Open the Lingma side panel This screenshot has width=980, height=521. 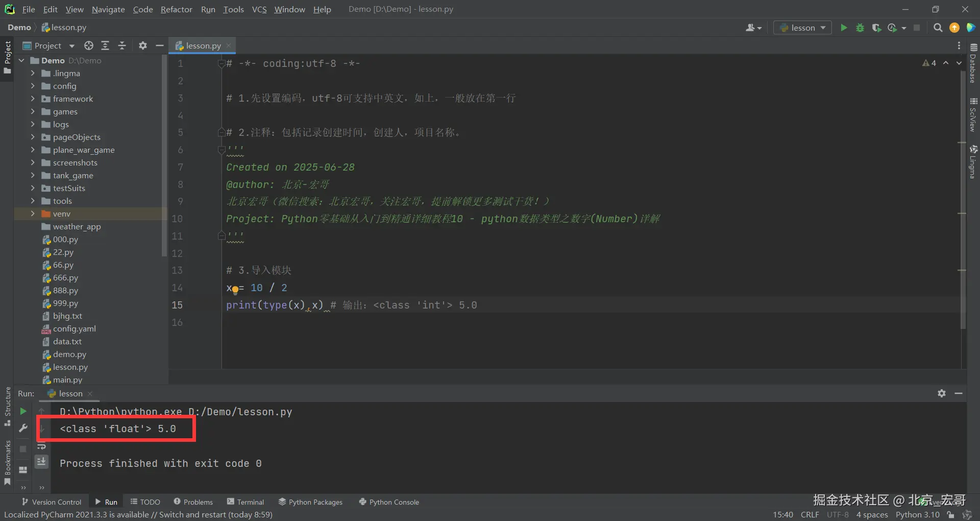pos(973,161)
